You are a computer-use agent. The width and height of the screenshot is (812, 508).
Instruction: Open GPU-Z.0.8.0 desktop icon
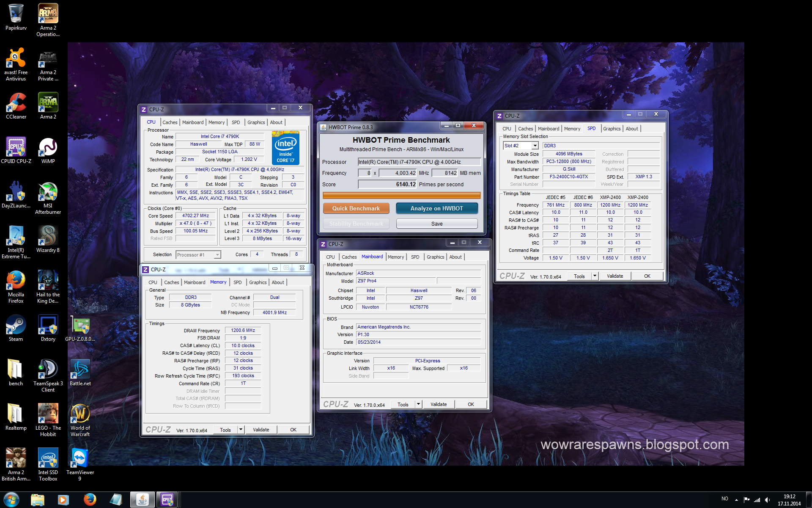80,328
